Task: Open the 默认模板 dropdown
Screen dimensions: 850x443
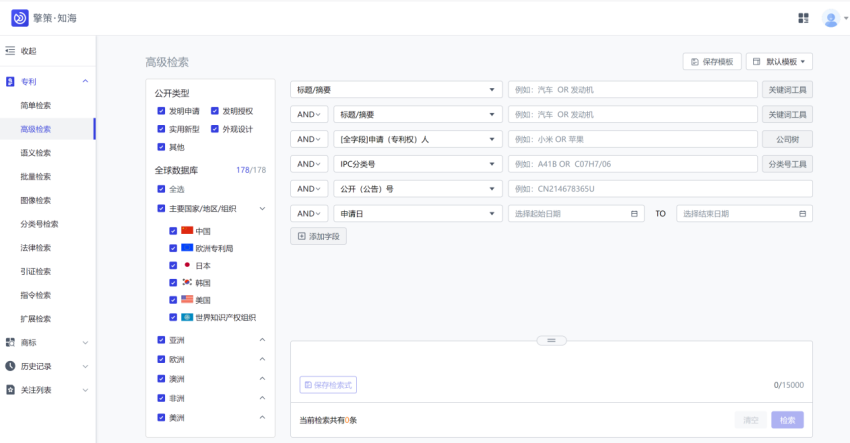Action: (x=779, y=62)
